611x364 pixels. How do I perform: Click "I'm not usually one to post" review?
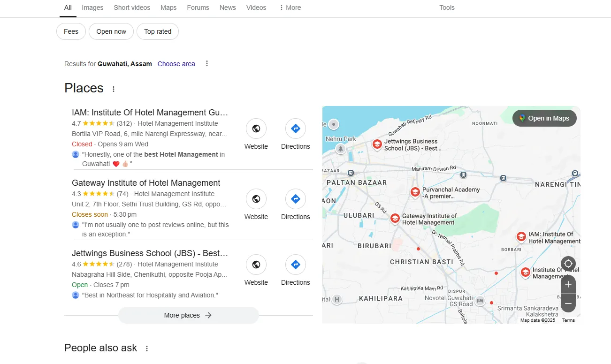155,229
